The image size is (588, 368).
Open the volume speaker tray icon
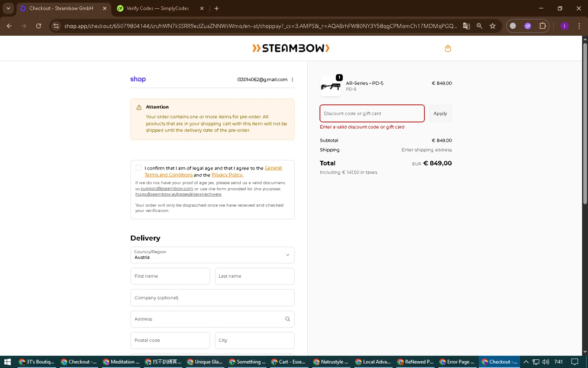pos(546,362)
